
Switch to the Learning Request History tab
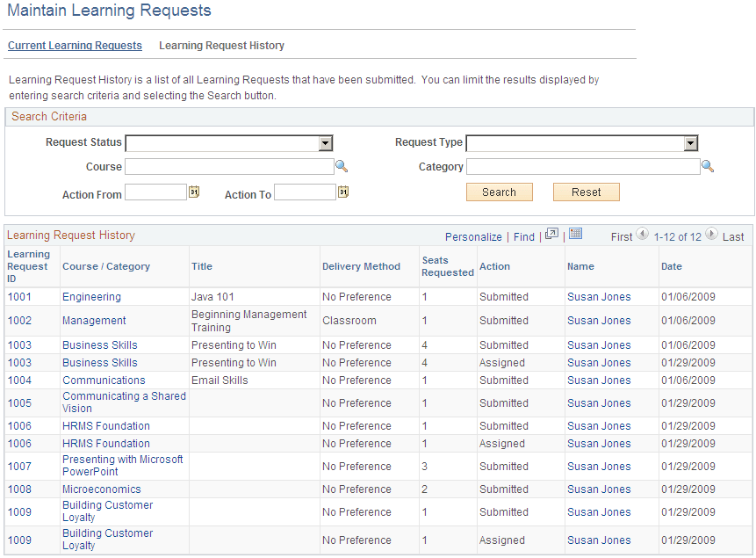[x=221, y=45]
